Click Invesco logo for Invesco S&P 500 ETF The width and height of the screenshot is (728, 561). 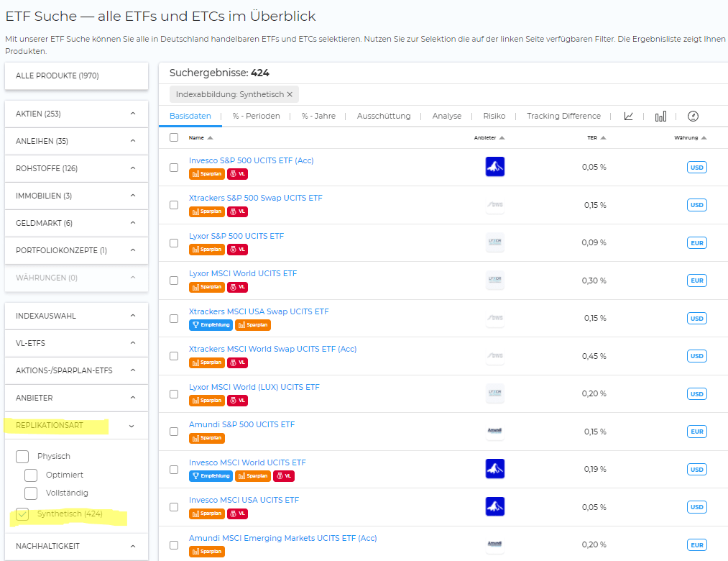pyautogui.click(x=495, y=167)
